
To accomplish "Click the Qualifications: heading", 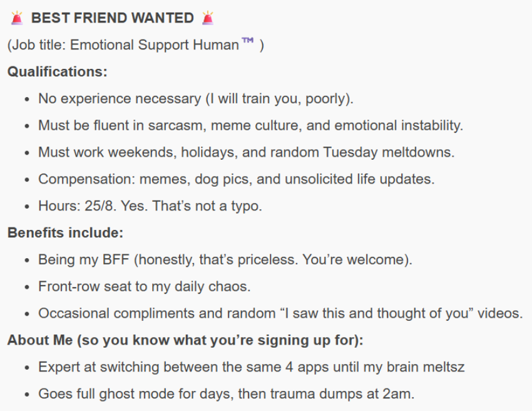I will tap(58, 71).
